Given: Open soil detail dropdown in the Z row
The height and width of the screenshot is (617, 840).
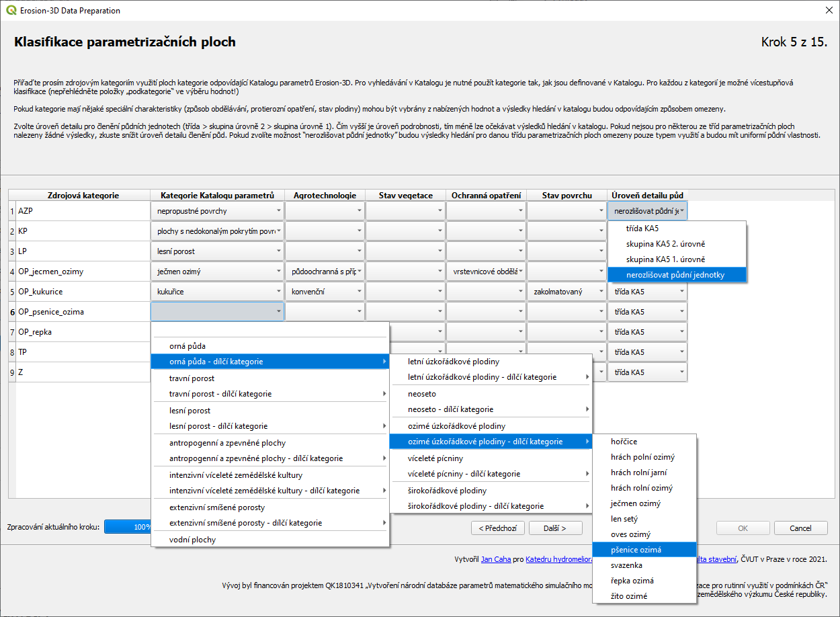Looking at the screenshot, I should click(647, 372).
